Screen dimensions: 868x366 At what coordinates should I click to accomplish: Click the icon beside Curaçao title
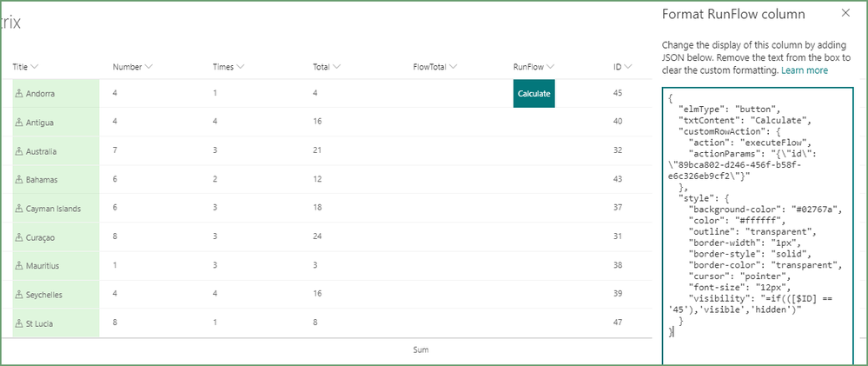click(19, 236)
